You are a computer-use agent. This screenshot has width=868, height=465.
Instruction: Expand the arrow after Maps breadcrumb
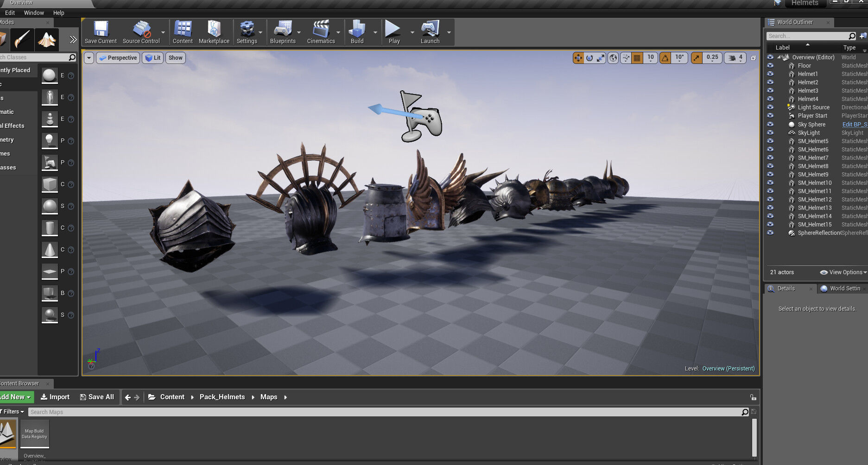[285, 397]
